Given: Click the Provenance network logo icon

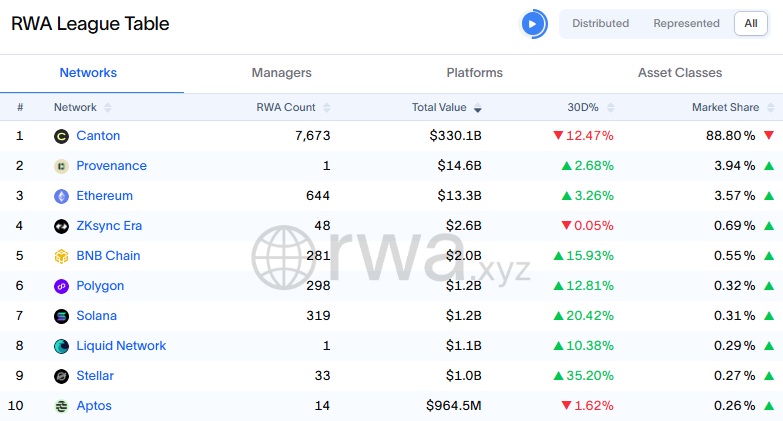Looking at the screenshot, I should 61,166.
